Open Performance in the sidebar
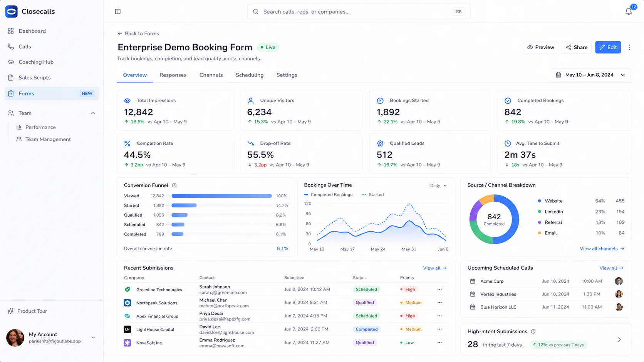 coord(40,127)
